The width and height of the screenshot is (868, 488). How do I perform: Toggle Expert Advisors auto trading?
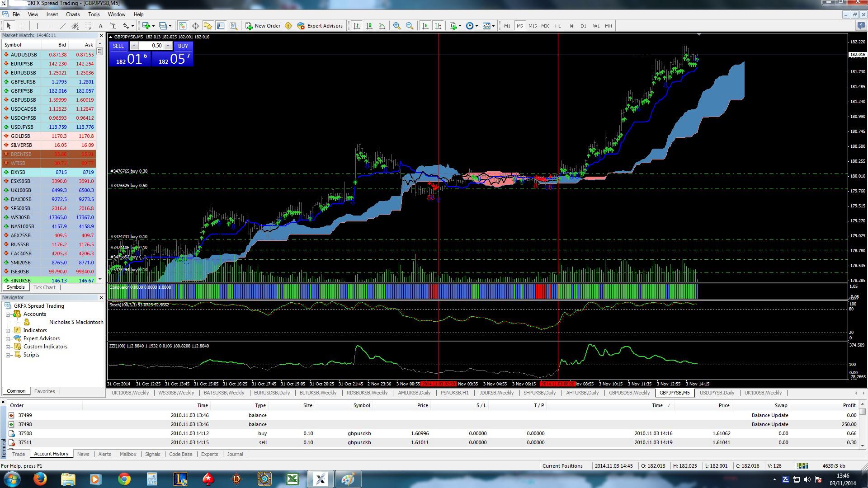click(320, 26)
